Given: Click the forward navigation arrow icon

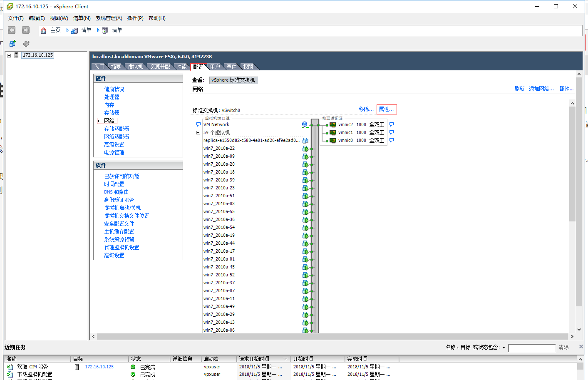Looking at the screenshot, I should click(25, 30).
